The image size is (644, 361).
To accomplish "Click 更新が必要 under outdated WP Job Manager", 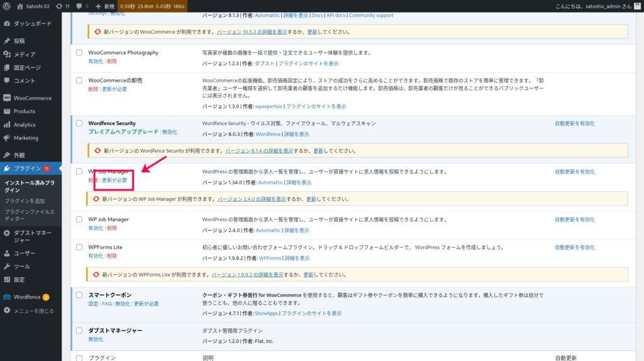I will tap(114, 181).
